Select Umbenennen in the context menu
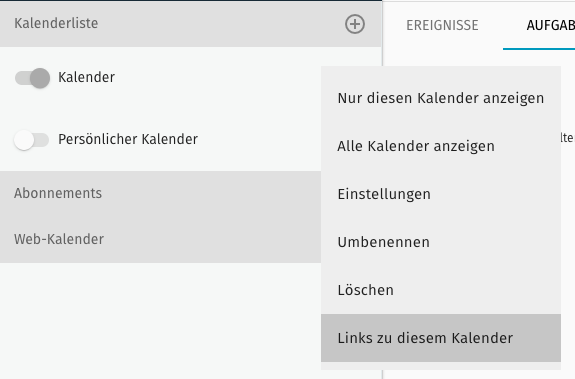 (441, 242)
